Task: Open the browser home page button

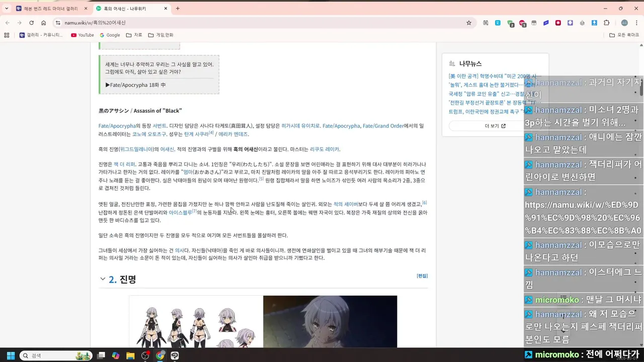Action: pos(44,23)
